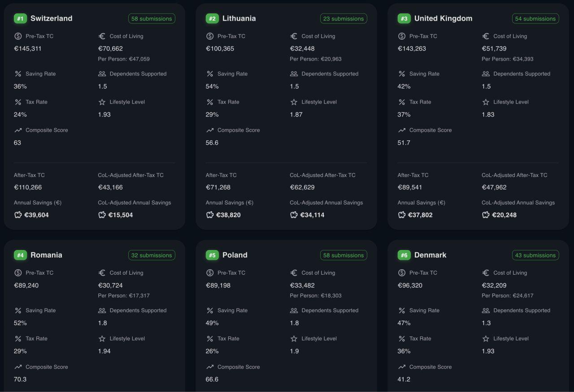Click the Dependents Supported people icon on Romania
The height and width of the screenshot is (392, 574).
tap(102, 310)
